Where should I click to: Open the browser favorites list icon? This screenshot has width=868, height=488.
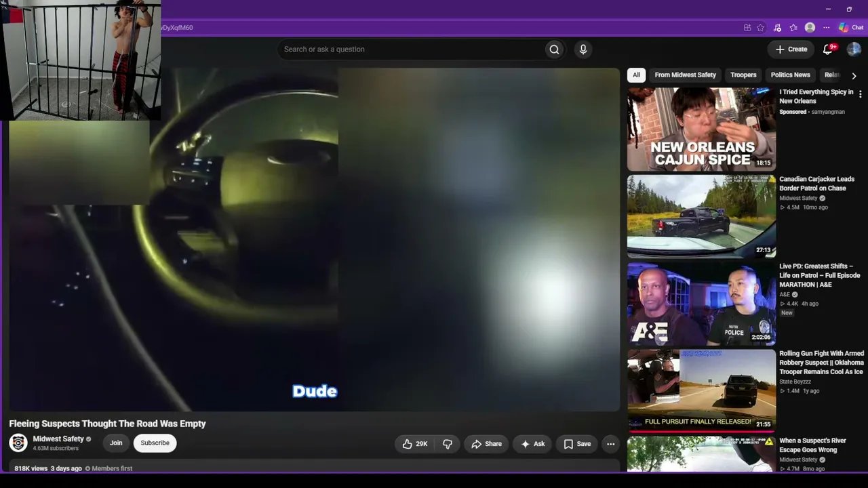[x=793, y=28]
